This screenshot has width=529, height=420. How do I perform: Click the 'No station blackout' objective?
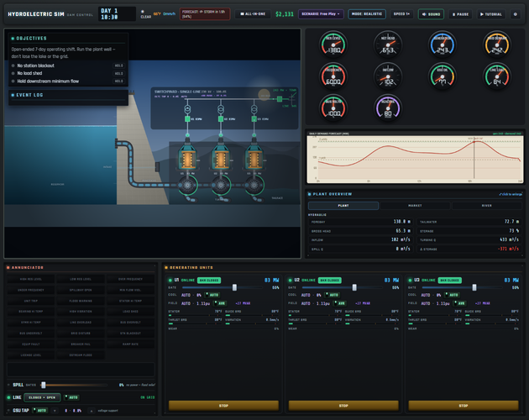pyautogui.click(x=68, y=66)
